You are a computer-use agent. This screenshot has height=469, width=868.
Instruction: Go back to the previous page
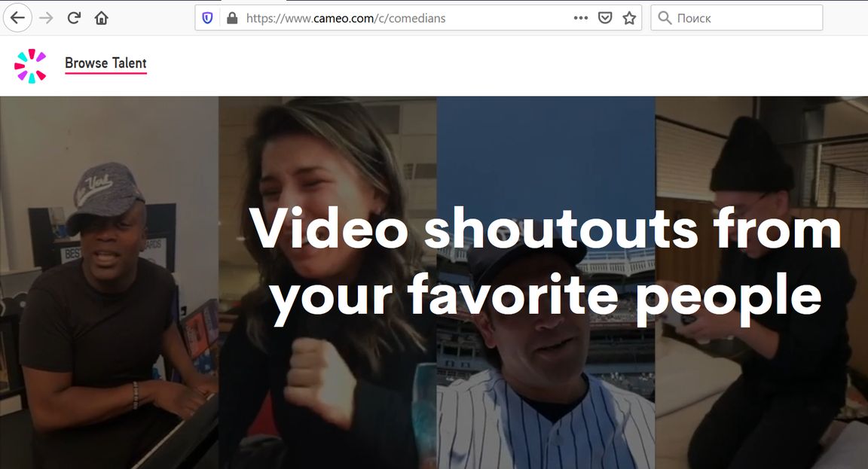pyautogui.click(x=17, y=18)
